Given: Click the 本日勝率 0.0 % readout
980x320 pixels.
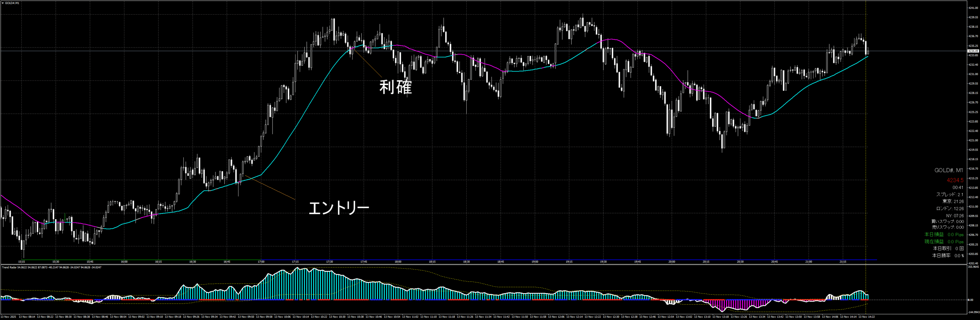Looking at the screenshot, I should [x=948, y=256].
